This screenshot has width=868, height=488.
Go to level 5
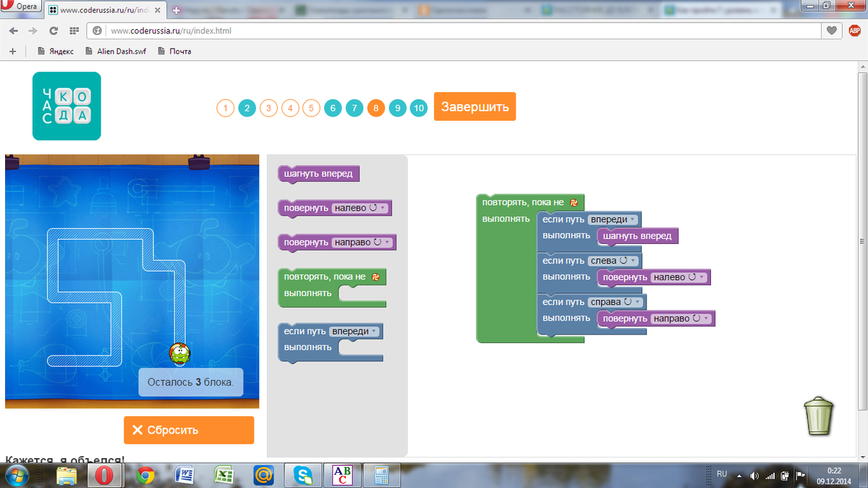point(311,109)
